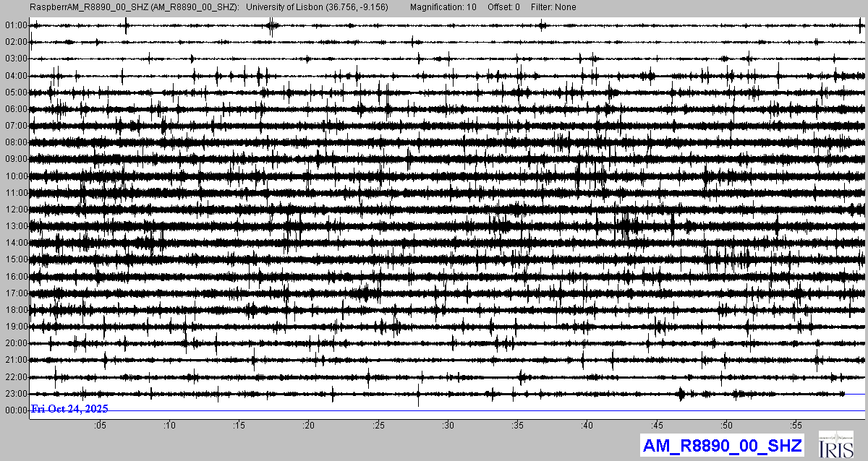This screenshot has width=868, height=461.
Task: Click the :30 minute axis tick
Action: click(x=448, y=425)
